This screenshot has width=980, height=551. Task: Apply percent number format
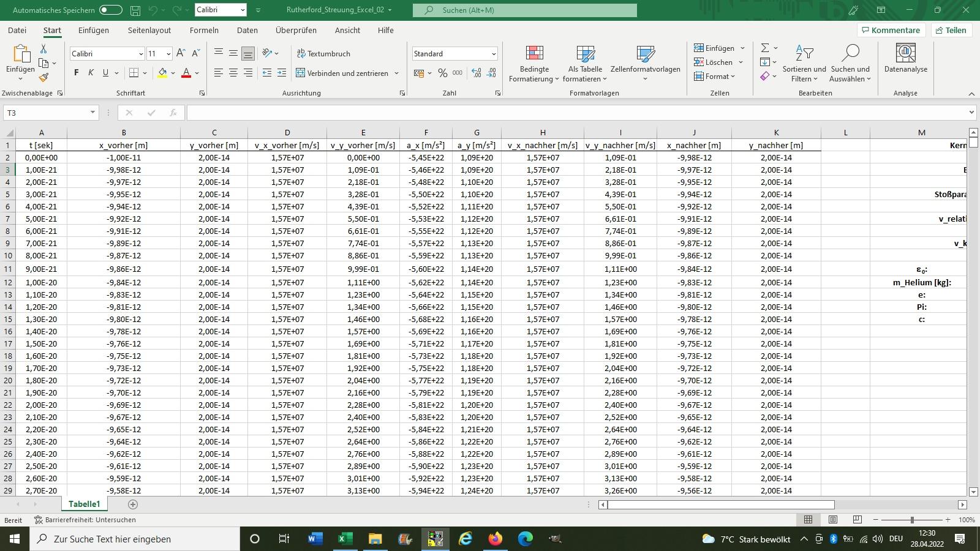[x=443, y=73]
